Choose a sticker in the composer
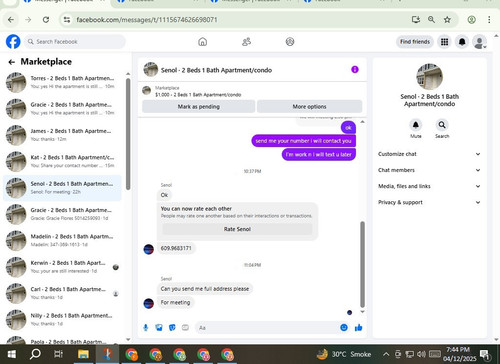The width and height of the screenshot is (500, 364). point(172,328)
